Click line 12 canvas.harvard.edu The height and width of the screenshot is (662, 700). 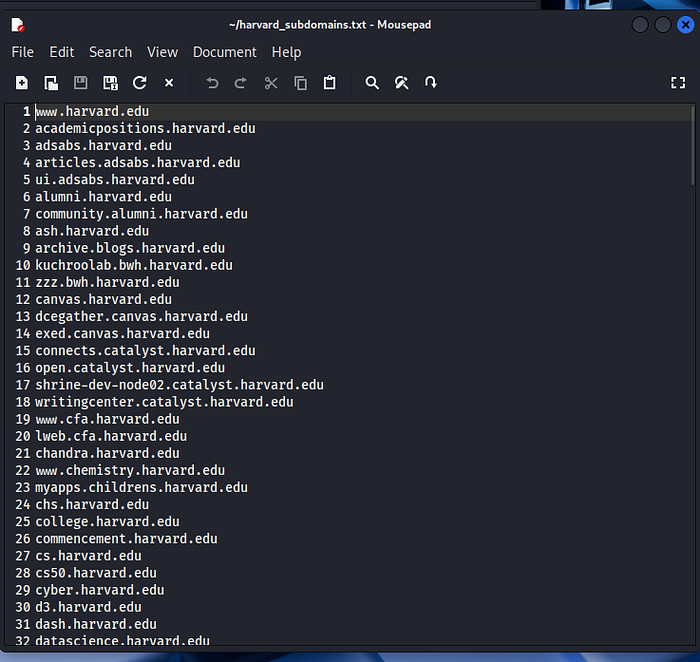104,300
